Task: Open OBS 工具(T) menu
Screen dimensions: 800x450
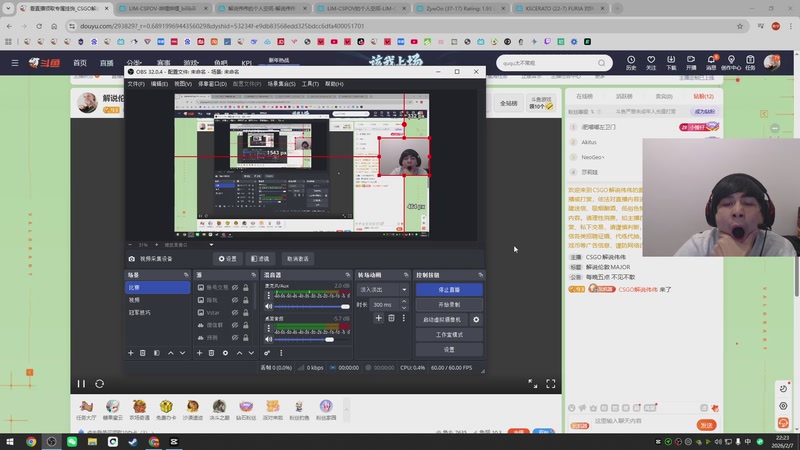Action: [310, 84]
